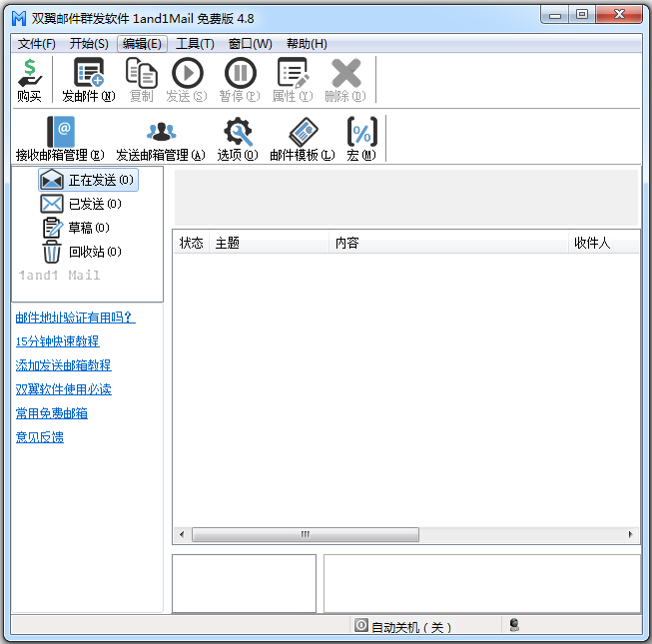Open the 双翼软件使用必读 link
This screenshot has width=652, height=644.
(63, 389)
